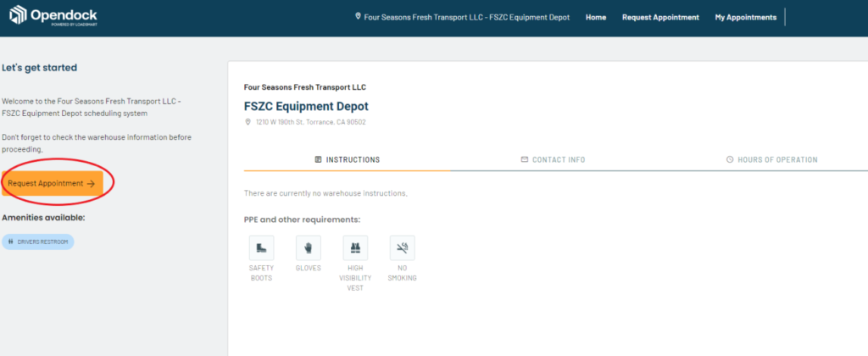Show the Hours of Operation tab
868x356 pixels.
(x=771, y=159)
